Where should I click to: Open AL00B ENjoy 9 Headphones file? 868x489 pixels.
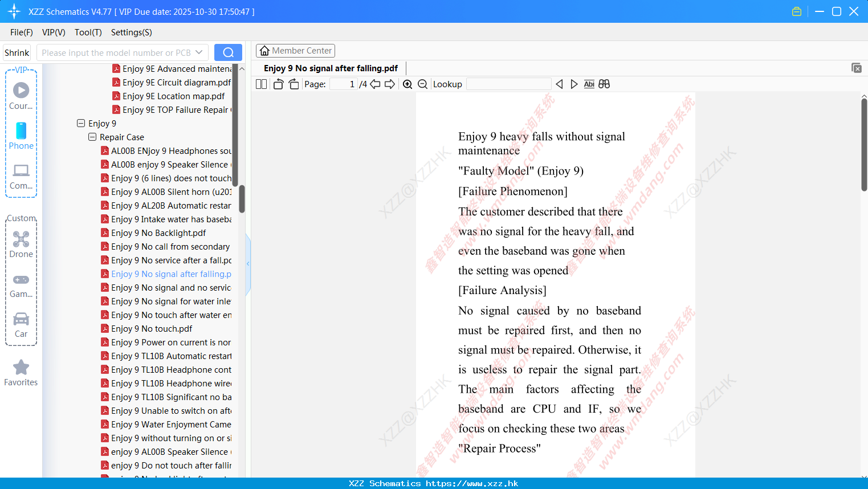(x=166, y=150)
